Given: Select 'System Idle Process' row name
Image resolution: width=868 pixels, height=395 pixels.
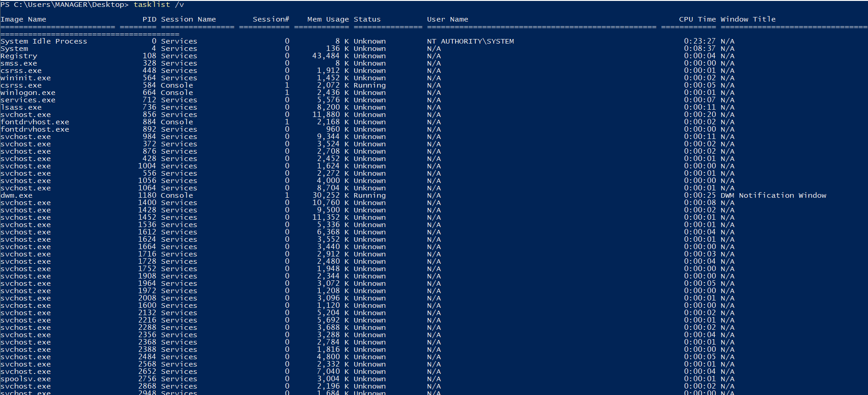Looking at the screenshot, I should click(44, 41).
